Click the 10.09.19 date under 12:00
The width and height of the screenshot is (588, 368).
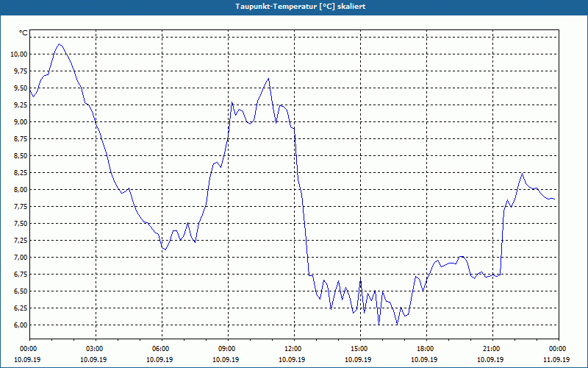(x=292, y=359)
